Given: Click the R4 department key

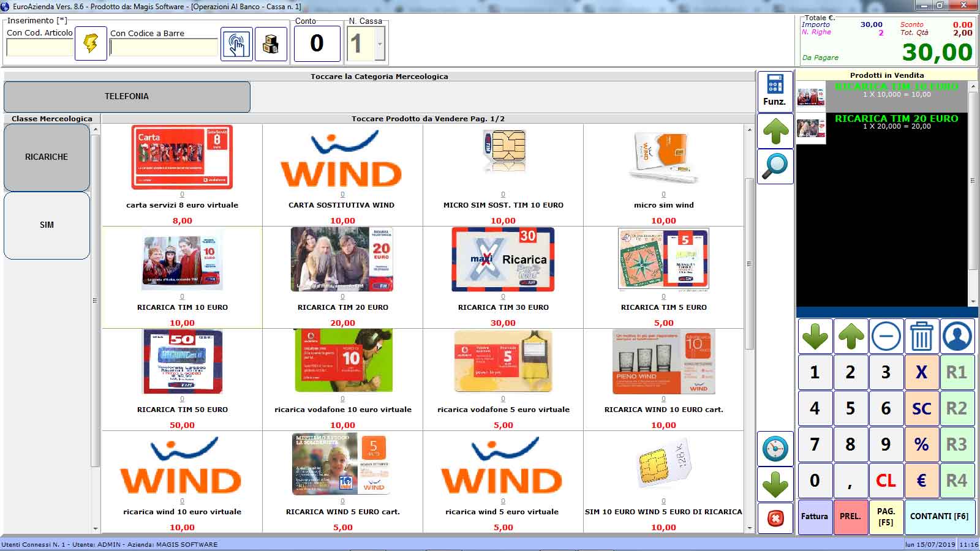Looking at the screenshot, I should 957,481.
